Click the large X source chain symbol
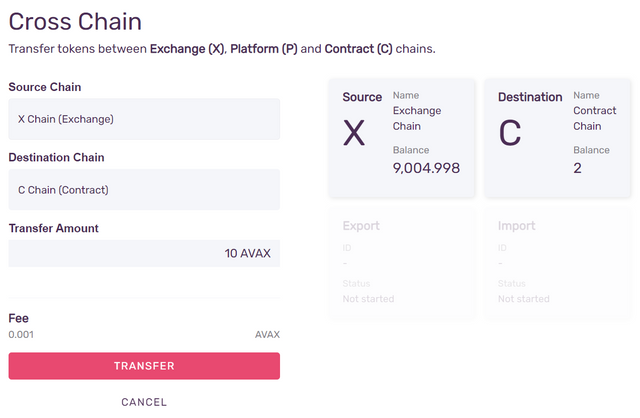This screenshot has height=418, width=640. pyautogui.click(x=354, y=133)
